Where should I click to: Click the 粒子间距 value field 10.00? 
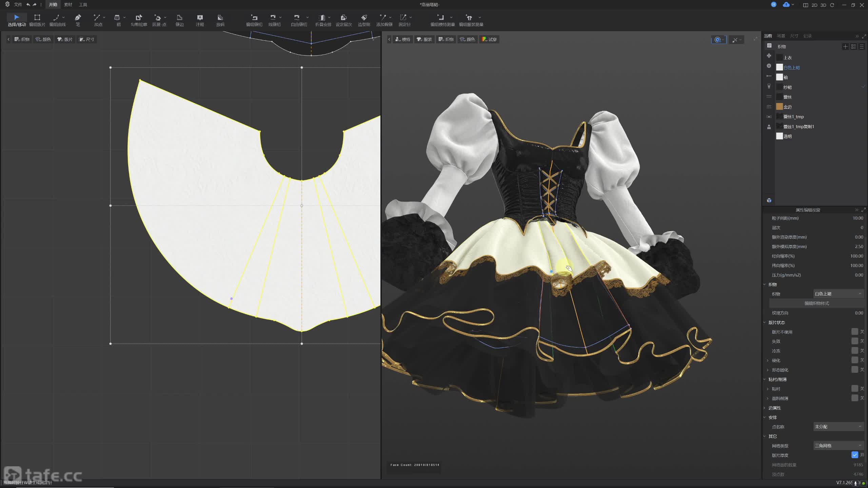(x=858, y=218)
